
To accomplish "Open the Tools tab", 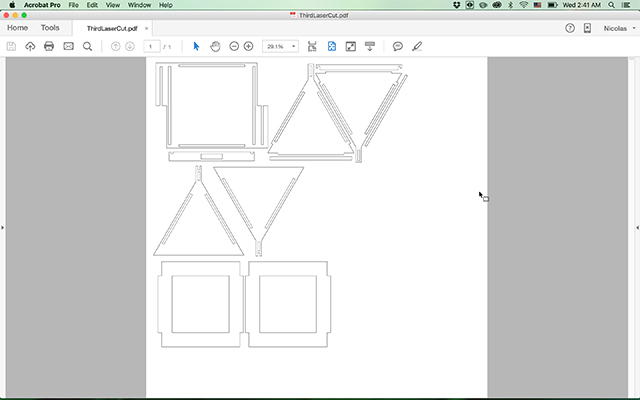I will pos(50,28).
